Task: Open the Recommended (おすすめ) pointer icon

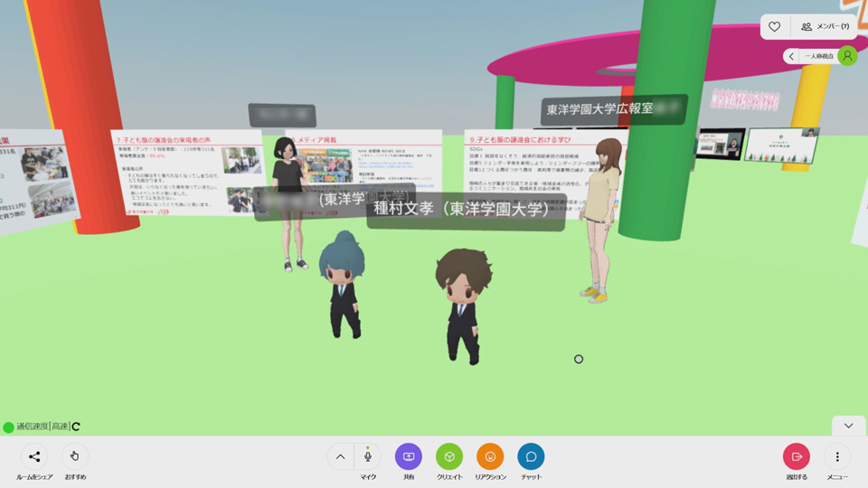Action: pyautogui.click(x=75, y=456)
